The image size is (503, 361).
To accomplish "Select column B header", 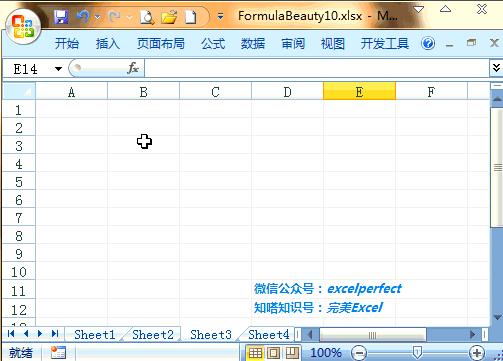I will [143, 92].
